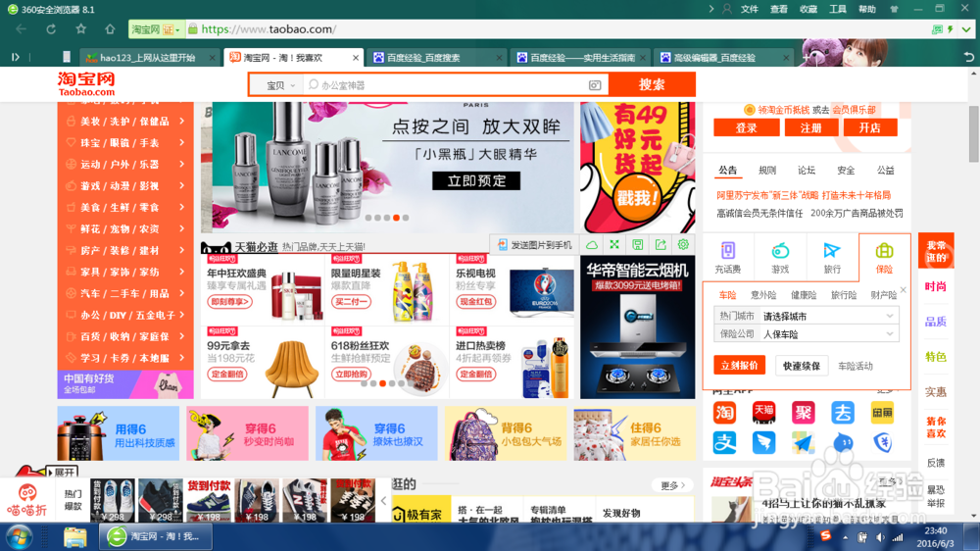Click 立即预定 on Lancome banner

476,180
